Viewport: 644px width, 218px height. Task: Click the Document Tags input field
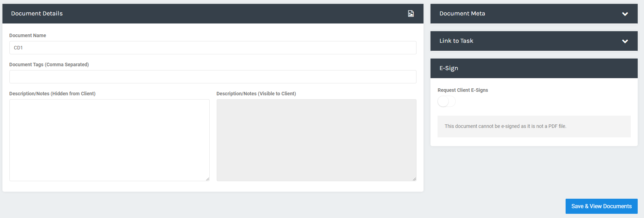[213, 77]
